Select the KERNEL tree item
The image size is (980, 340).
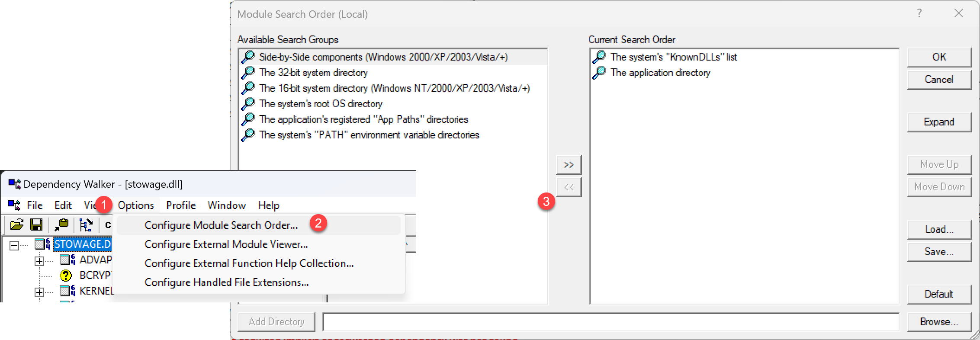(96, 291)
